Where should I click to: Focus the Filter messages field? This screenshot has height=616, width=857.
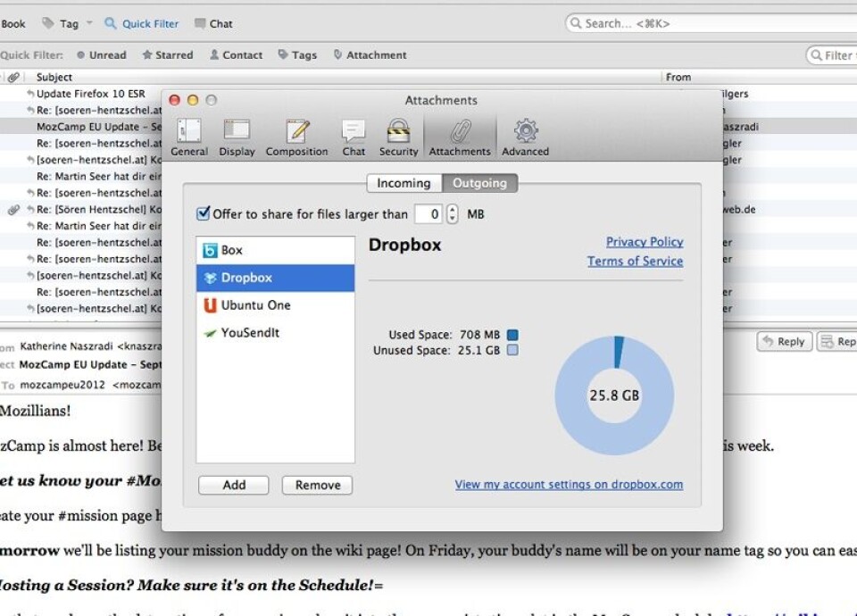click(831, 55)
